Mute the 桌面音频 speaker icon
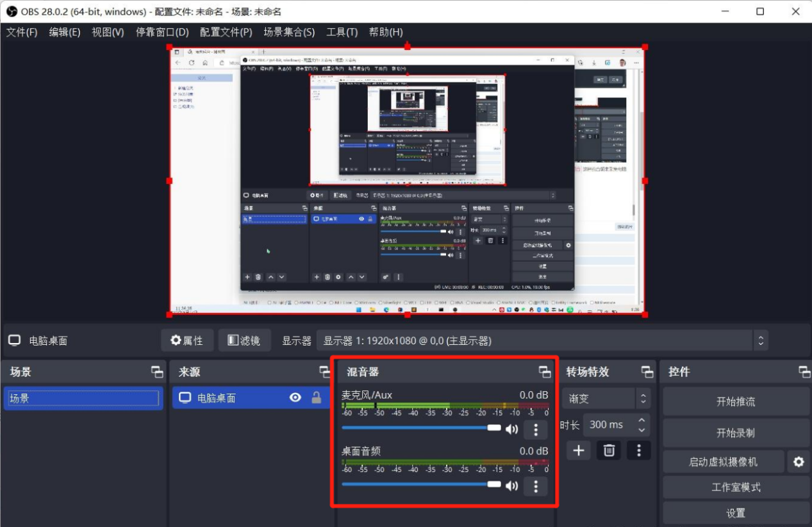Screen dimensions: 812x527 point(511,485)
